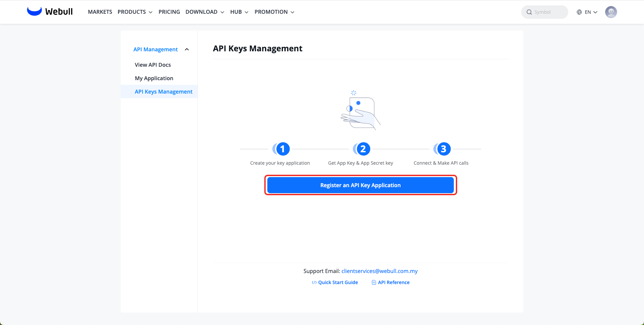Expand the DOWNLOAD dropdown menu
This screenshot has height=325, width=644.
click(205, 12)
